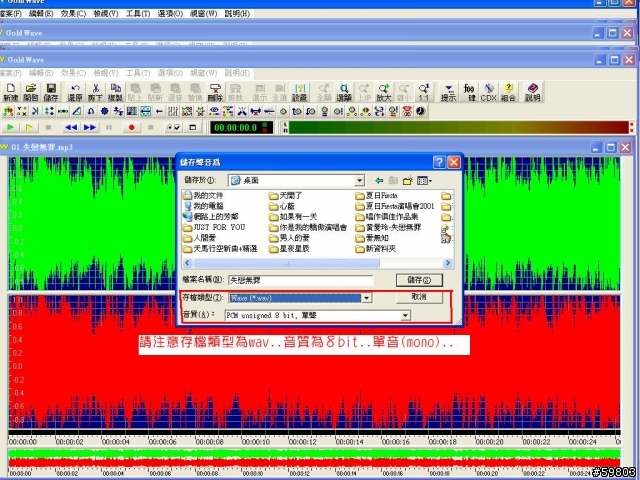The image size is (640, 480).
Task: Open the 選項 menu in front GoldWave window
Action: click(x=170, y=73)
